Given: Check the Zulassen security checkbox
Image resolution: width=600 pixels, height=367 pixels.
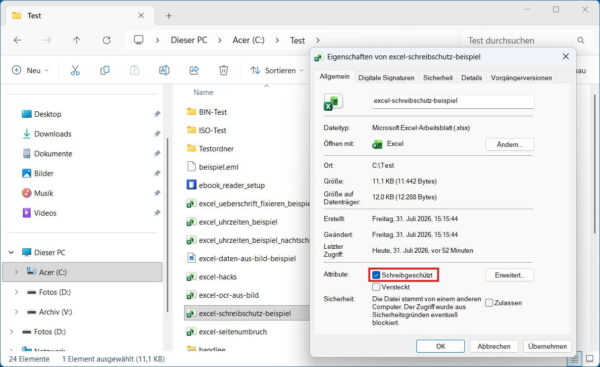Looking at the screenshot, I should click(x=489, y=303).
